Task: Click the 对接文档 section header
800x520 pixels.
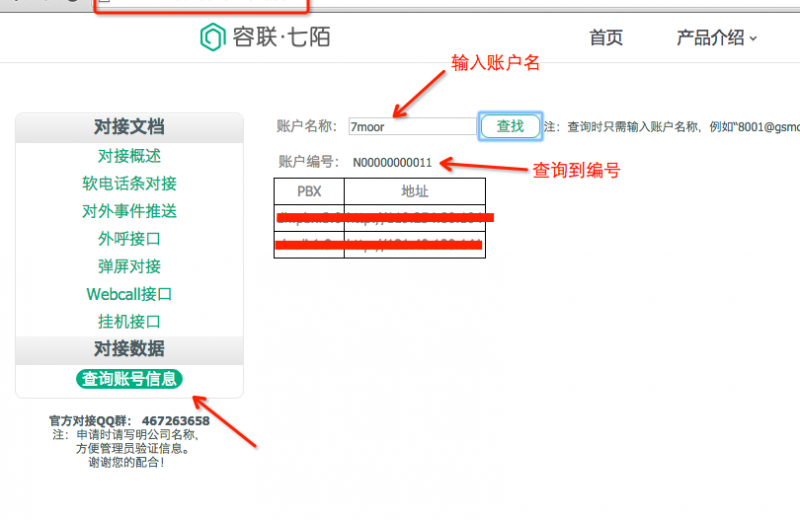Action: pos(129,127)
